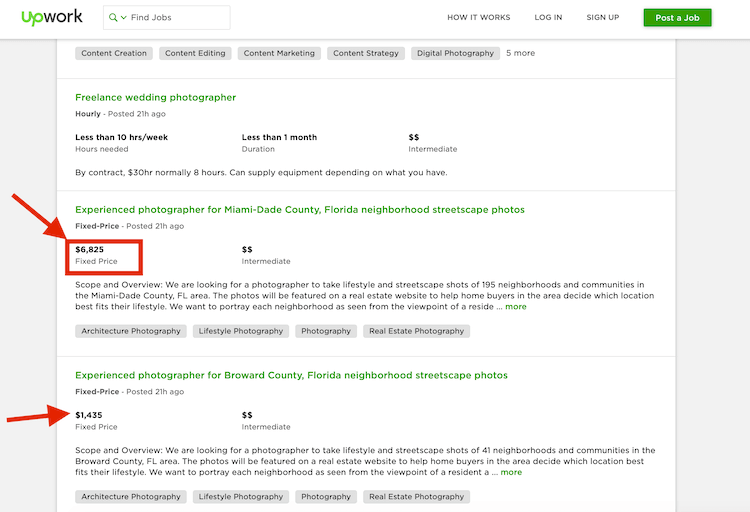Expand the '5 more' skills list
The height and width of the screenshot is (512, 750).
point(520,53)
